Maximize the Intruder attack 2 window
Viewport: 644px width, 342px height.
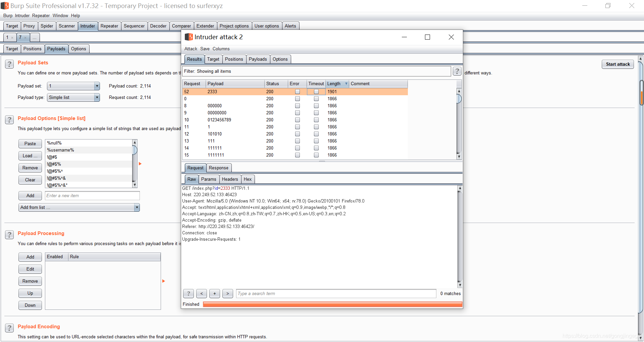click(427, 37)
